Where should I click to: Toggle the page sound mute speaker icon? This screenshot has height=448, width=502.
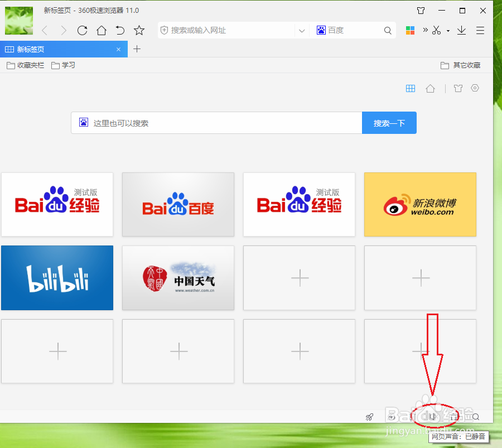(433, 417)
